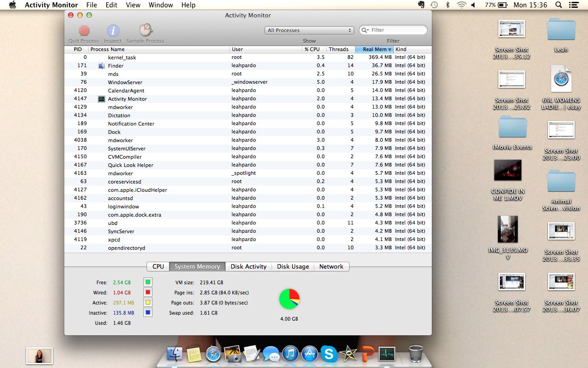The image size is (588, 368).
Task: Select the opendirectoryd process row
Action: coord(248,248)
